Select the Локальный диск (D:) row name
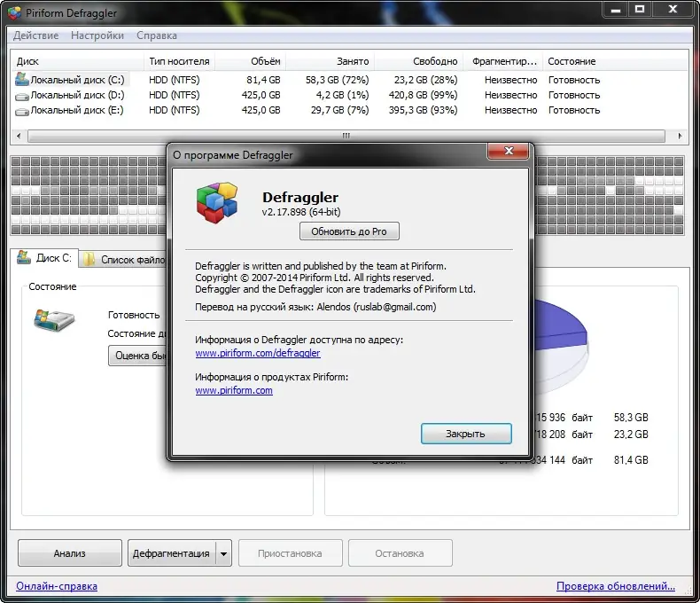700x603 pixels. [77, 95]
